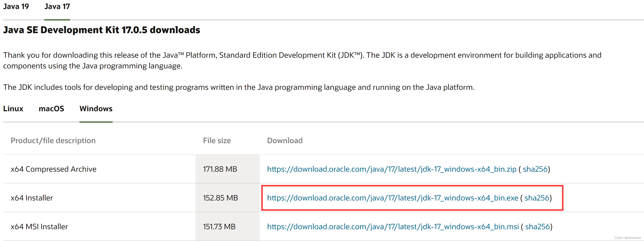The image size is (644, 241).
Task: Click the paragraph starting 'Thank you for downloading'
Action: [302, 60]
